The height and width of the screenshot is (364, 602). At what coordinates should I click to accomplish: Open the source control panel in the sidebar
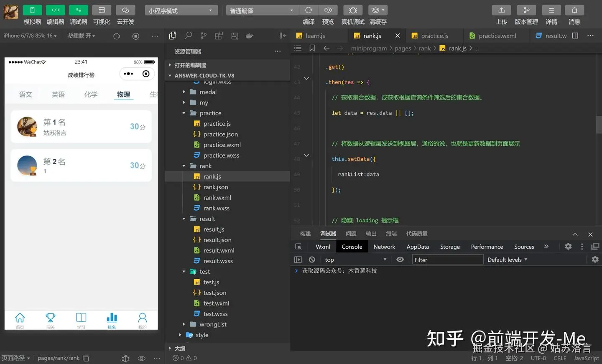[x=204, y=36]
